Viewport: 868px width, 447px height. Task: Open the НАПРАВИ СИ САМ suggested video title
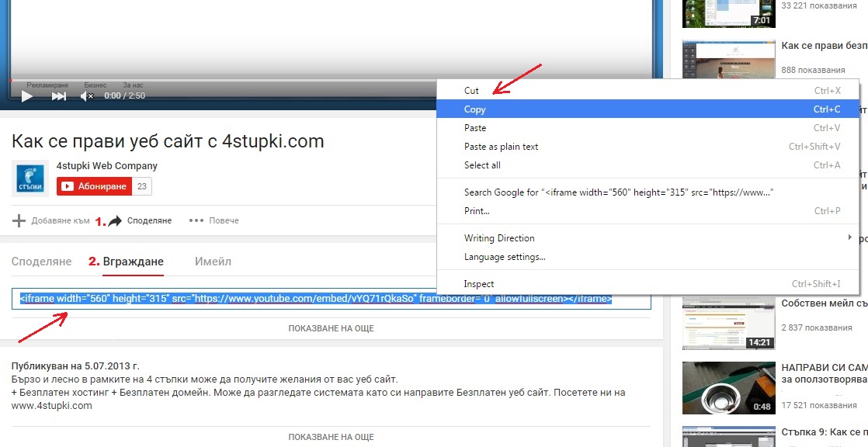(825, 373)
